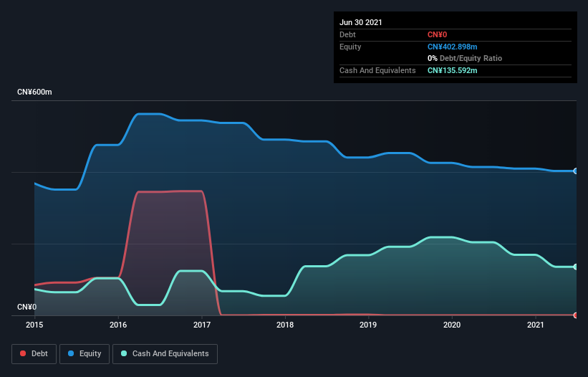Click the Equity label in the tooltip
588x377 pixels.
(350, 47)
